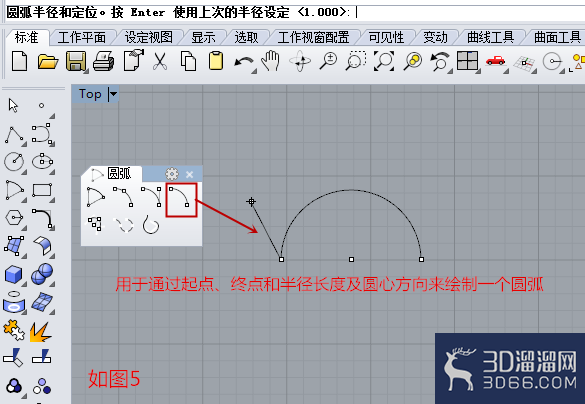The width and height of the screenshot is (585, 404).
Task: Pick the Ellipse tool
Action: click(42, 162)
